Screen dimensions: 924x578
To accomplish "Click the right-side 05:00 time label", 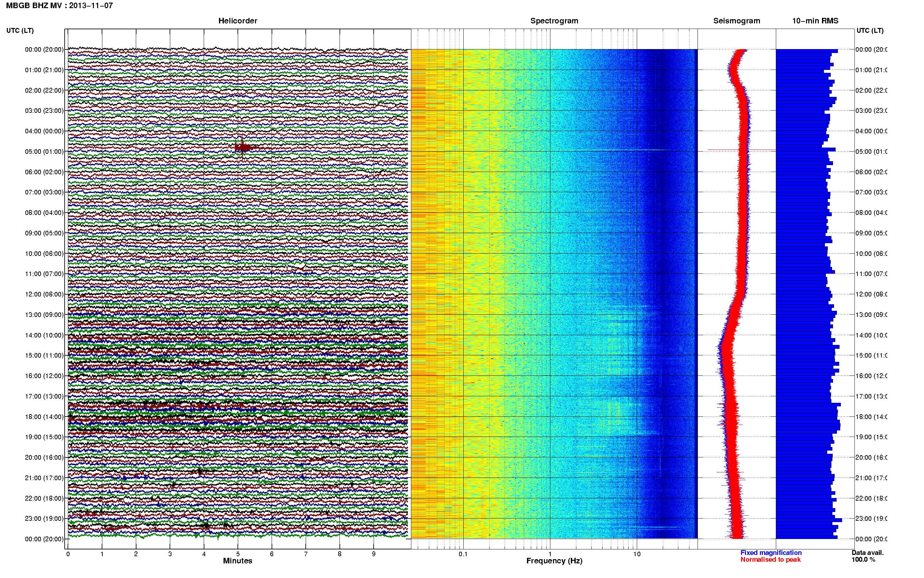I will [871, 152].
